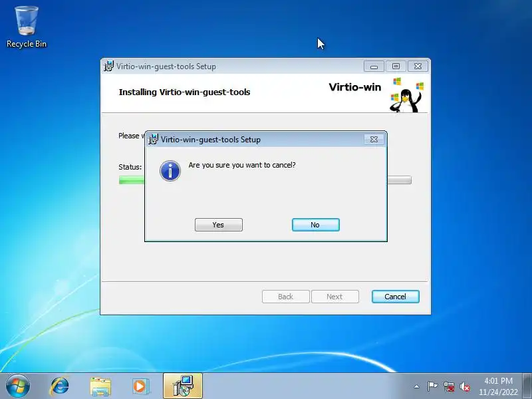Show hidden tray icons arrow

click(417, 386)
